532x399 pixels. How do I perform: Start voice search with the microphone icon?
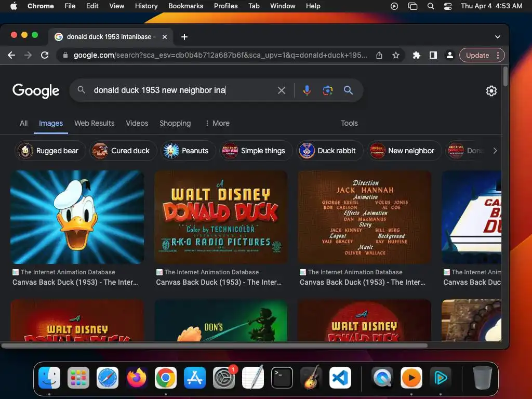pos(307,90)
